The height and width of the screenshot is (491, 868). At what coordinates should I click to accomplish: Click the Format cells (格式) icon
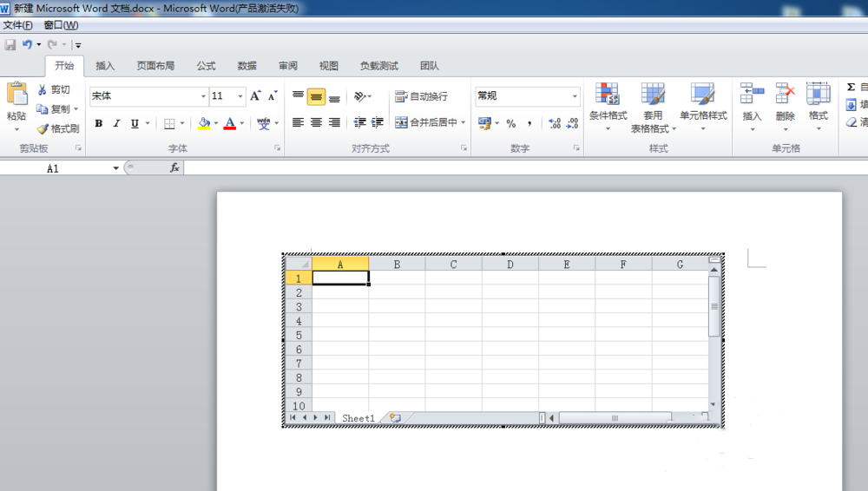point(819,93)
